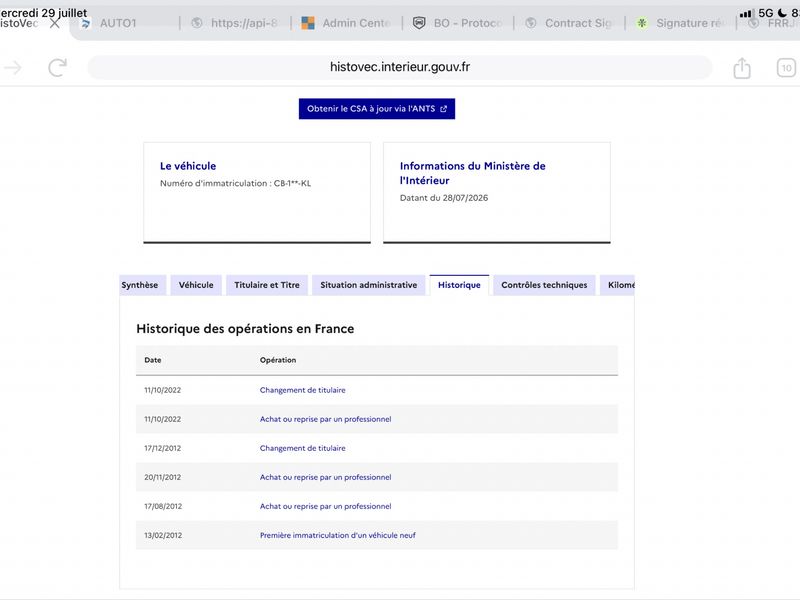This screenshot has width=800, height=600.
Task: Click the registration number CB-1**-KL text
Action: [x=292, y=183]
